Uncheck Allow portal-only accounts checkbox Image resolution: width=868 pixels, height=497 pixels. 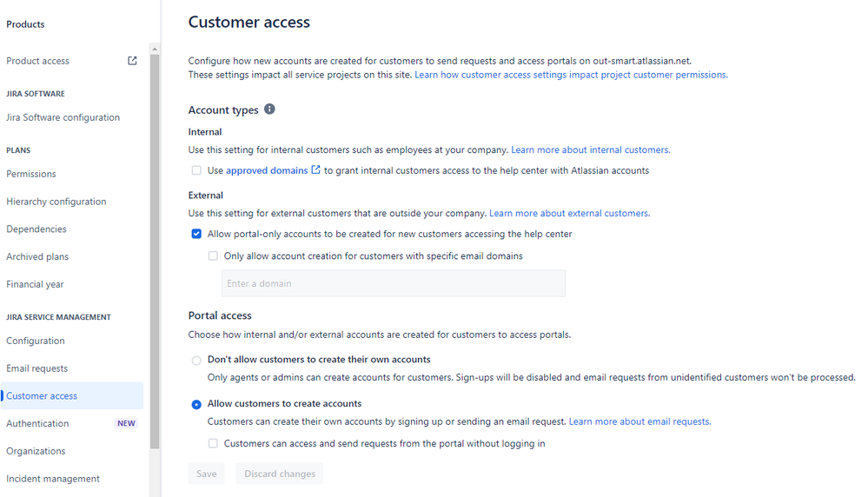[196, 234]
